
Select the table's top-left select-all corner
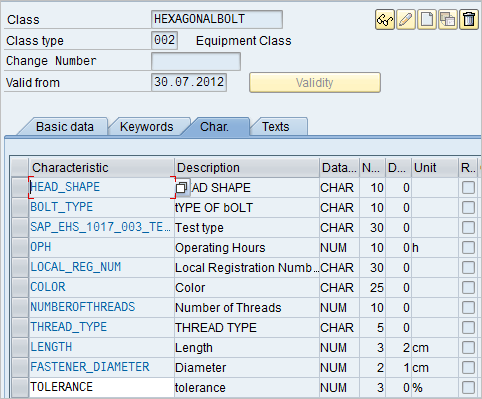click(x=20, y=168)
